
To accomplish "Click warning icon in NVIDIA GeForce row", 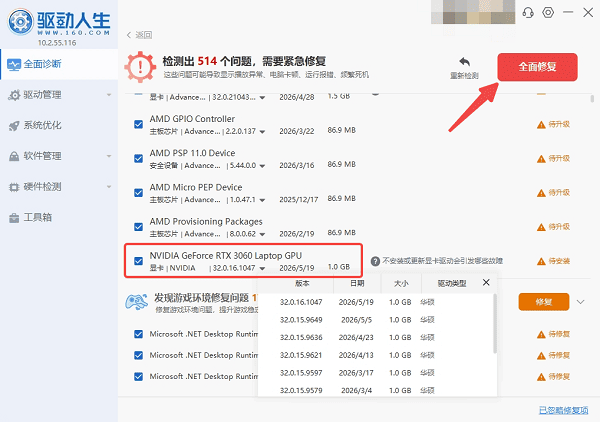I will (x=541, y=261).
